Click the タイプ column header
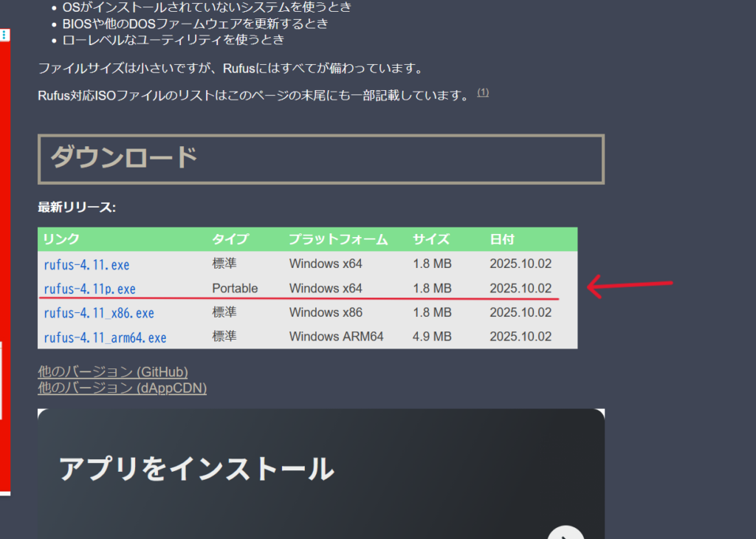The width and height of the screenshot is (756, 539). 230,239
